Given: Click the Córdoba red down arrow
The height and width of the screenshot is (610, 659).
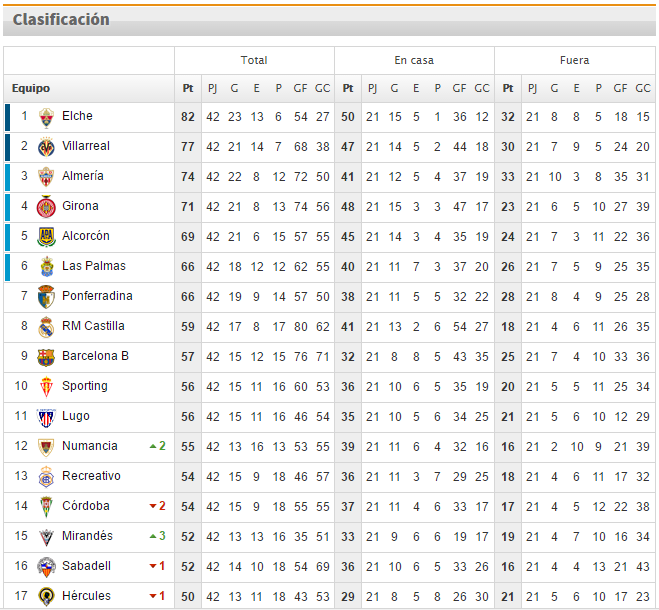Looking at the screenshot, I should click(153, 506).
